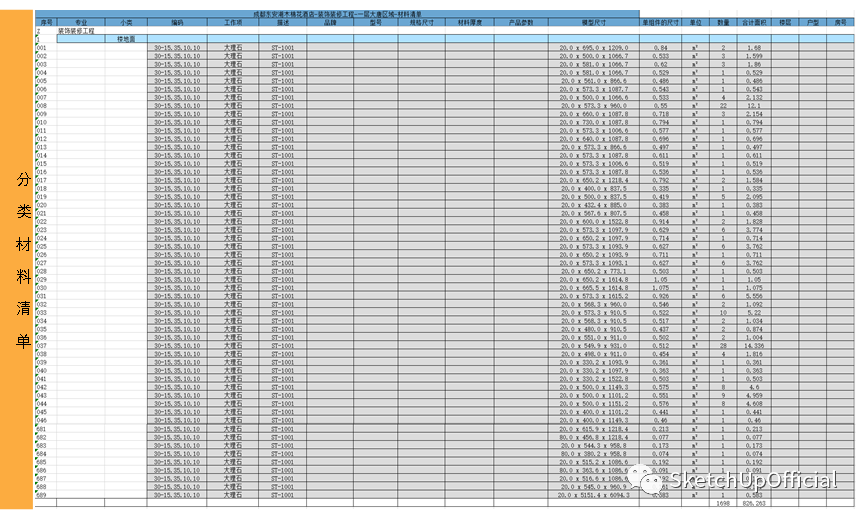Select the 合计面积 column header
The height and width of the screenshot is (520, 865).
[750, 20]
